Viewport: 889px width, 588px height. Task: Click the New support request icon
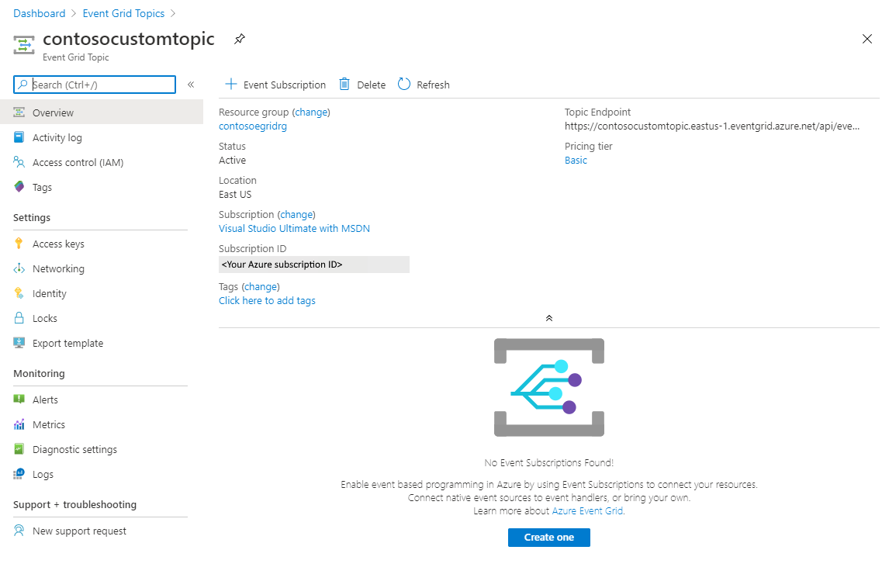pos(19,531)
